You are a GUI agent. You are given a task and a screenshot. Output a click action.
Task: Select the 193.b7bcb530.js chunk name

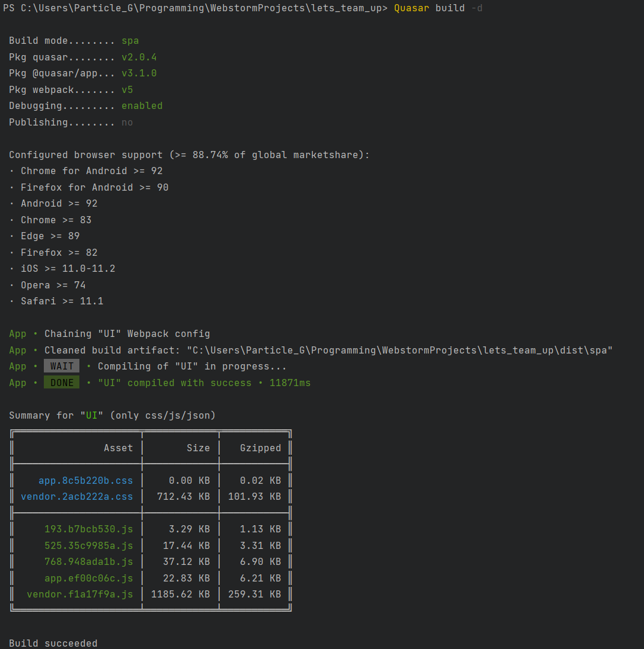pos(88,529)
